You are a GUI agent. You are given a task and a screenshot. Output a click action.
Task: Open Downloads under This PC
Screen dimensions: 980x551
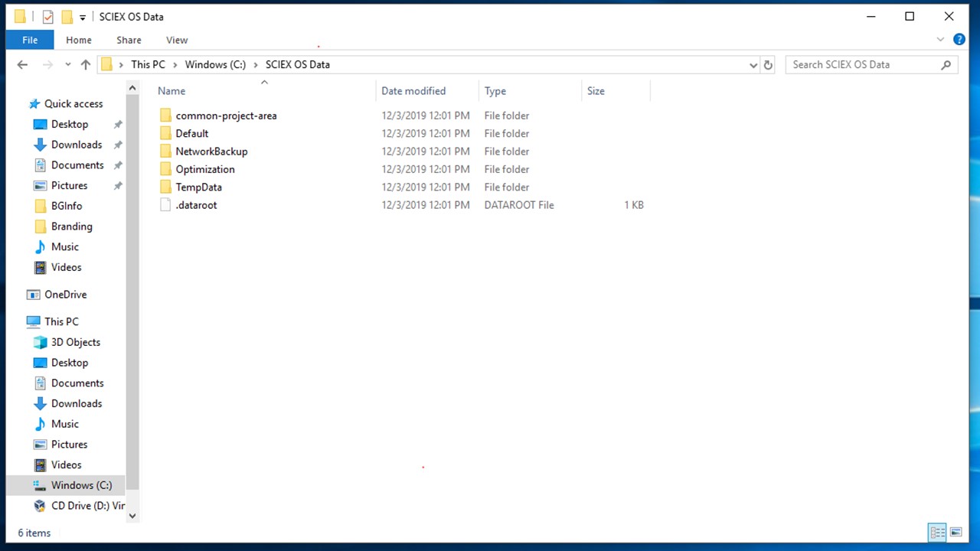tap(77, 403)
